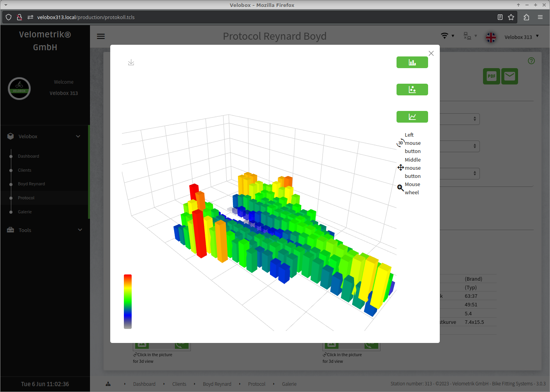The width and height of the screenshot is (550, 392).
Task: Select the line chart view button
Action: [412, 117]
